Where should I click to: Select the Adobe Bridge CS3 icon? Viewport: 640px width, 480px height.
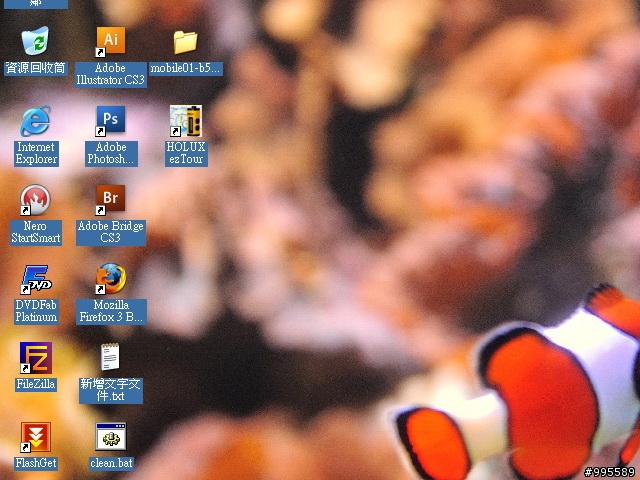110,200
